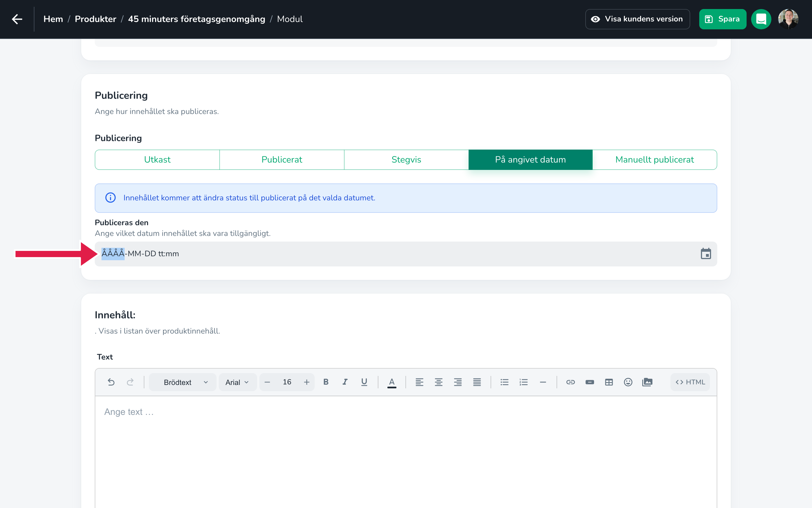812x508 pixels.
Task: Click the back arrow in header
Action: [x=17, y=19]
